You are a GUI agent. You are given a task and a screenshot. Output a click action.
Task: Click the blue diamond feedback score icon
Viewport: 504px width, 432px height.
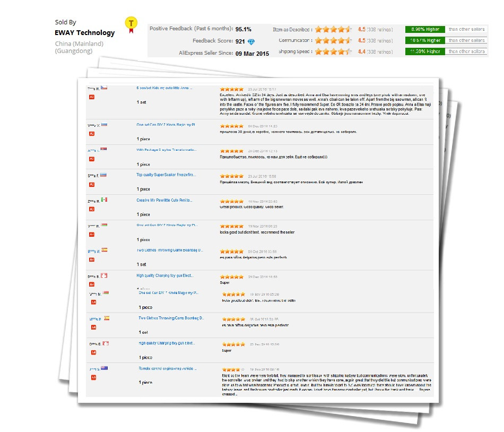click(251, 42)
